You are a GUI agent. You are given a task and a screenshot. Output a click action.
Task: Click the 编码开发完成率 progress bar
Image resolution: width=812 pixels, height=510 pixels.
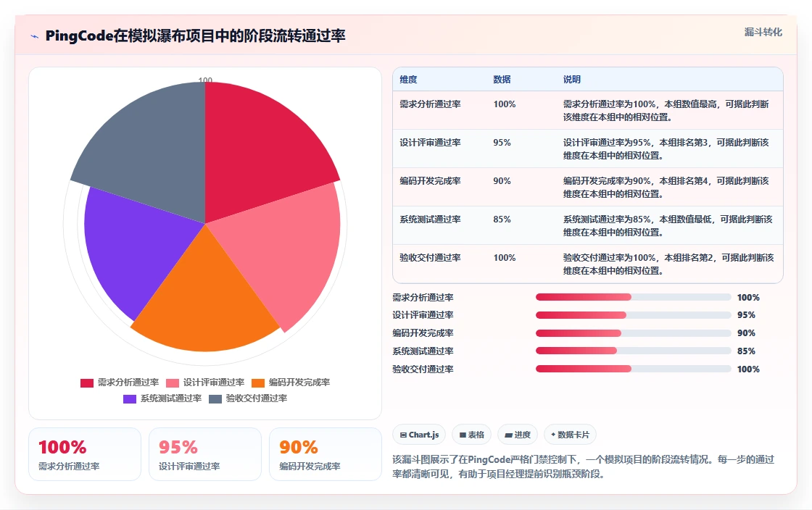[634, 333]
